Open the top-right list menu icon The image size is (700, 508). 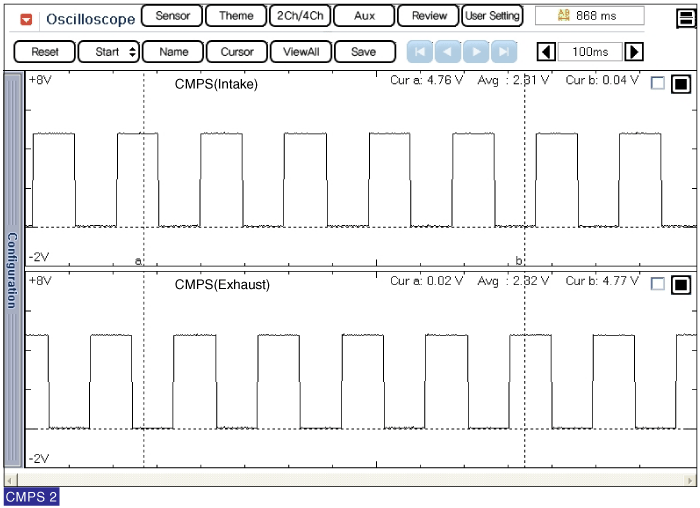(x=687, y=16)
